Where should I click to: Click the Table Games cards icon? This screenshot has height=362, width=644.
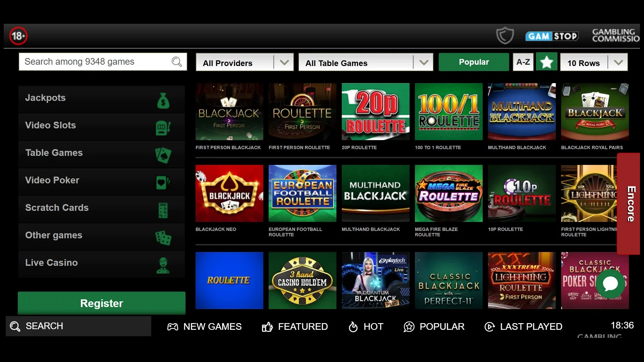point(163,155)
